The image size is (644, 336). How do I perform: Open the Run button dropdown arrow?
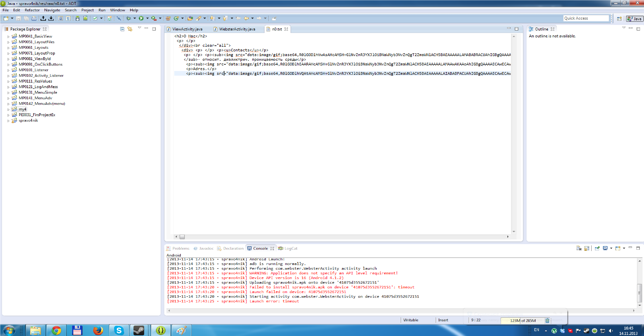click(147, 18)
